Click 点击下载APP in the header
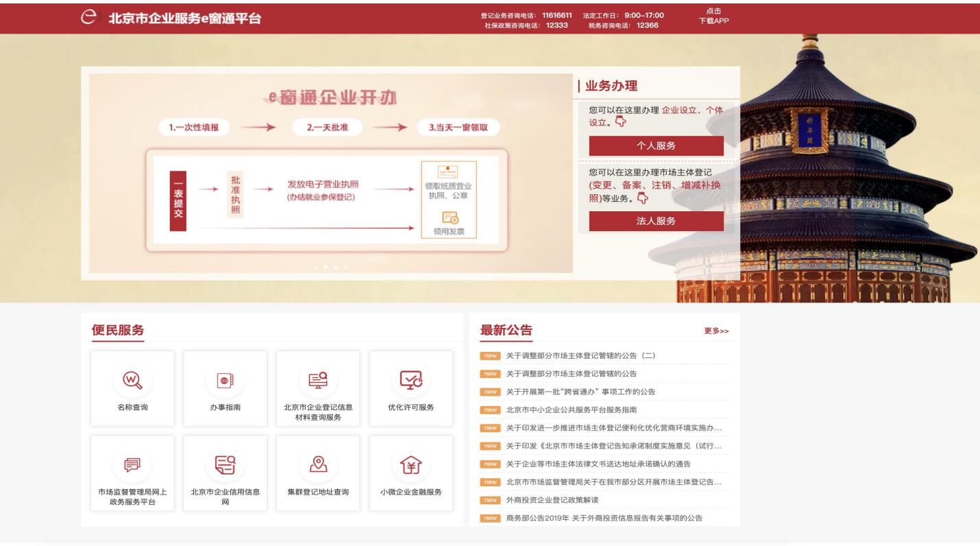 (x=713, y=16)
